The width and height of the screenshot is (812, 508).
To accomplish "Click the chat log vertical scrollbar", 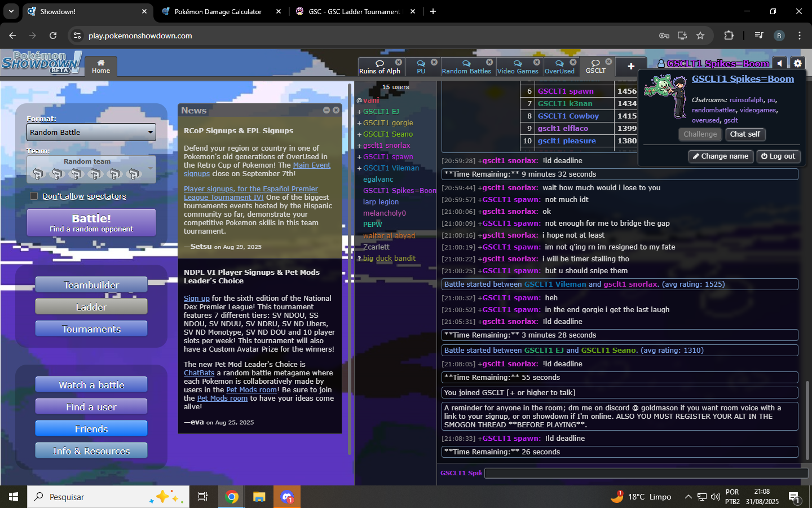I will click(x=807, y=413).
